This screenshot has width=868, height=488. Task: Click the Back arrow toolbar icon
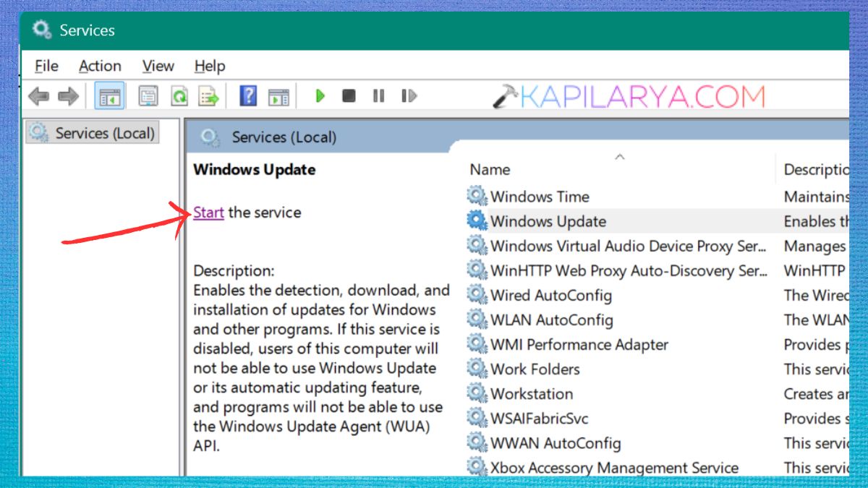(x=38, y=95)
